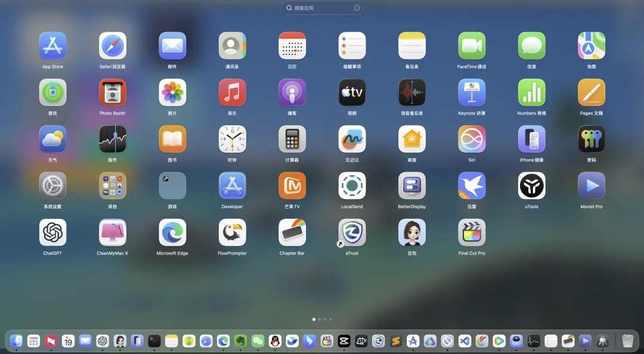Open 系统设置 system settings
The width and height of the screenshot is (644, 354).
52,185
